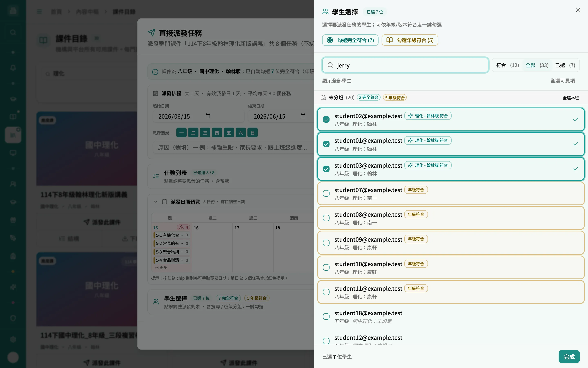Toggle weekday 五 in 派發週幾

(x=229, y=133)
